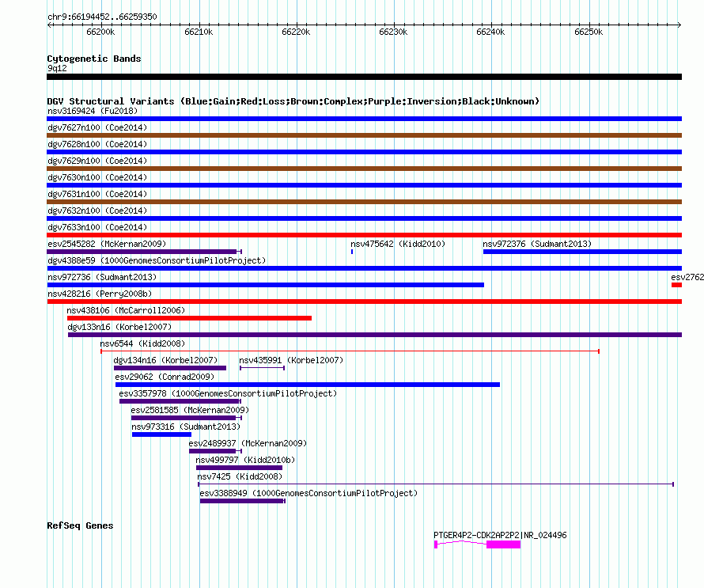Select the thin red nsv6544 line
Viewport: 704px width, 588px height.
(x=350, y=351)
